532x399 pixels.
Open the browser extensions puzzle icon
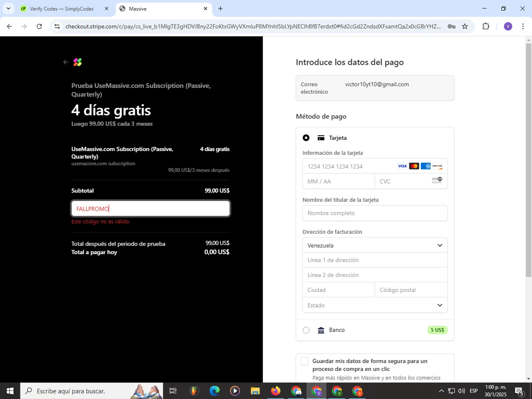[x=486, y=26]
